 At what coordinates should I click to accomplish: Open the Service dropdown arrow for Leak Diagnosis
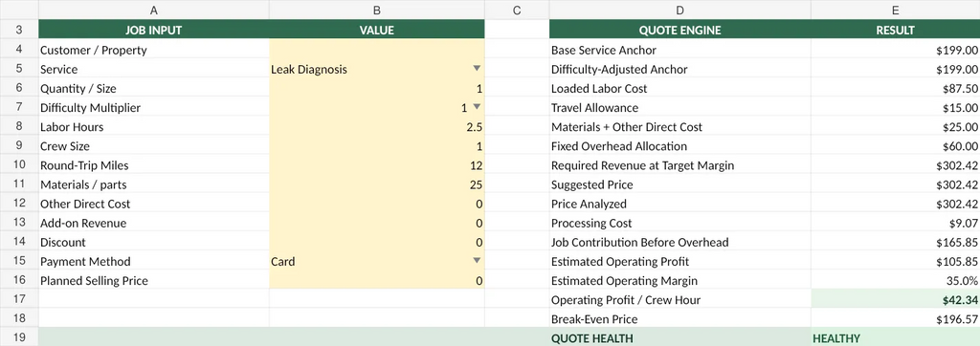[x=477, y=69]
